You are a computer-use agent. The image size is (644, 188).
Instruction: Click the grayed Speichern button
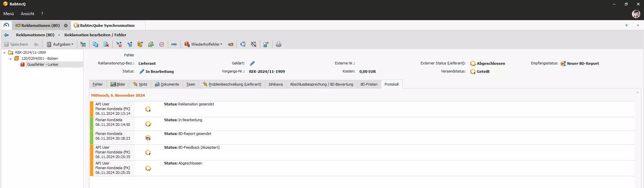click(16, 44)
